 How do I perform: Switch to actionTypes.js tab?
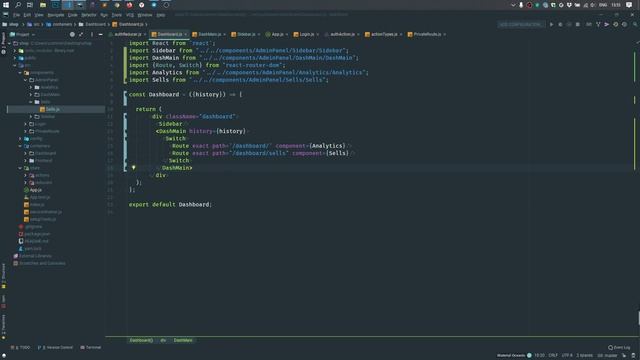383,34
